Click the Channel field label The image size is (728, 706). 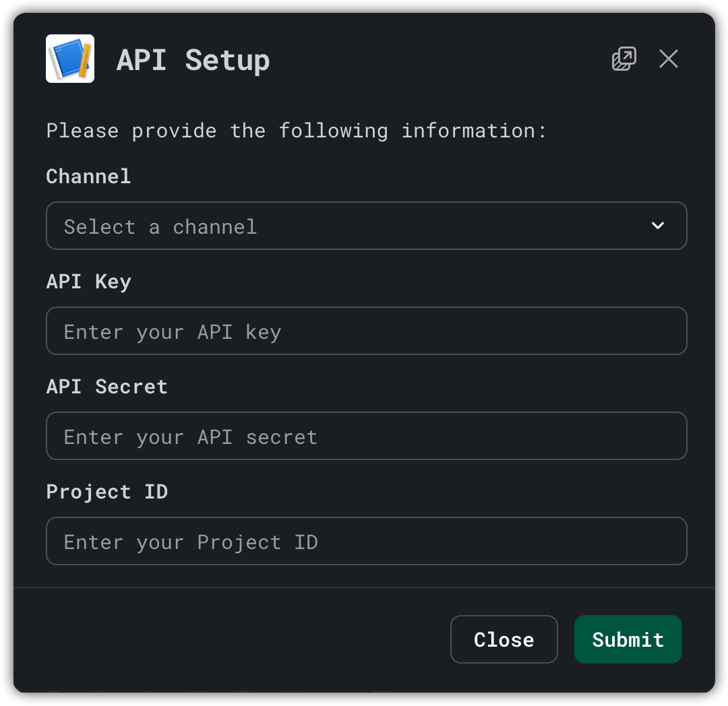[88, 176]
